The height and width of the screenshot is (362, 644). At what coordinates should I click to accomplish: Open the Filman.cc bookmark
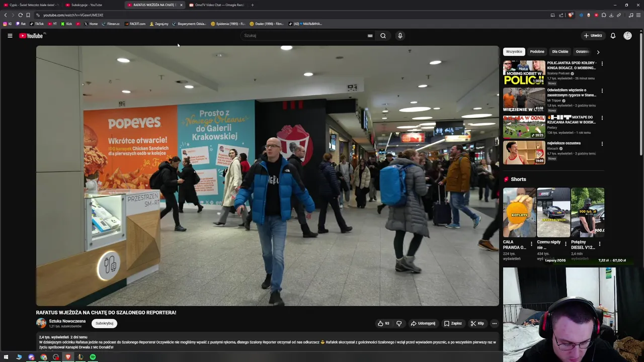(111, 24)
